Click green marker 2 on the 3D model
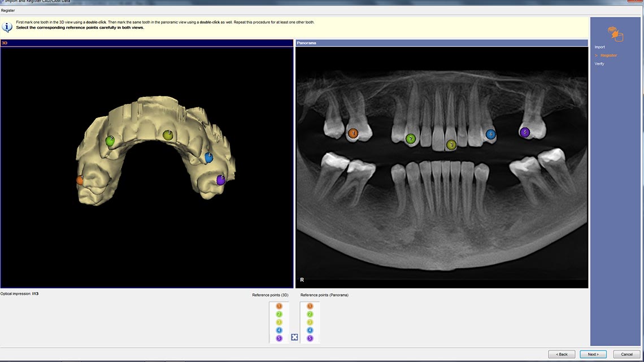The width and height of the screenshot is (644, 362). [x=110, y=141]
